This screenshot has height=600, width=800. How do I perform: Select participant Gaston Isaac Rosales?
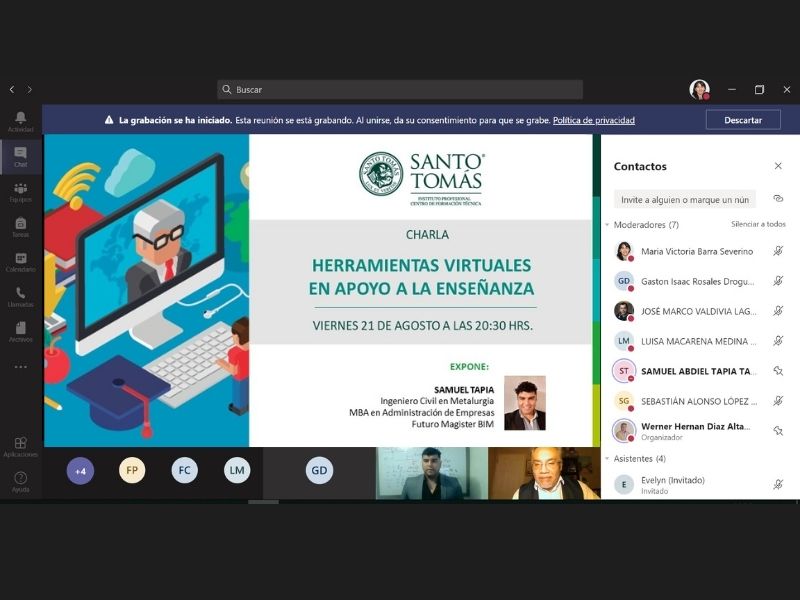point(697,281)
